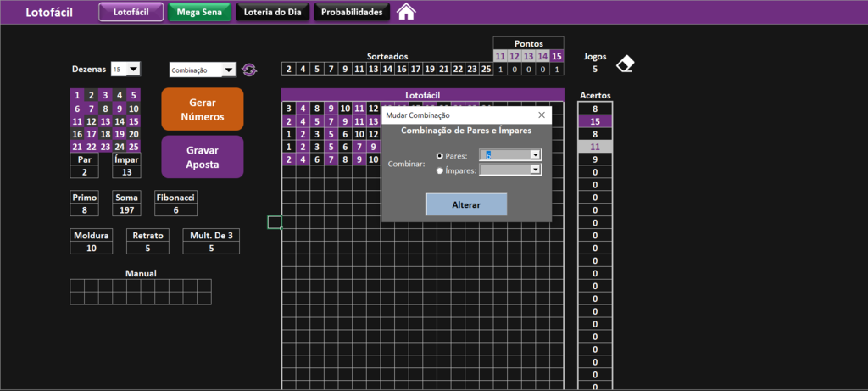Clear games with the eraser icon
The image size is (868, 391).
click(626, 64)
